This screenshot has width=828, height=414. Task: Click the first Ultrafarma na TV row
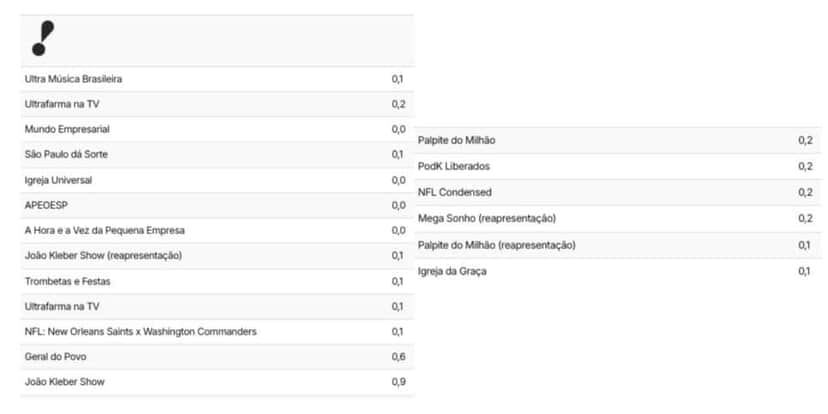click(x=217, y=104)
